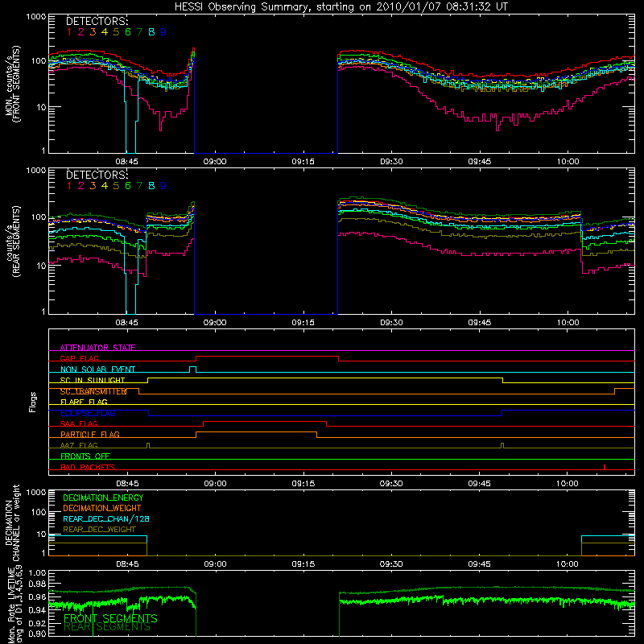Click the FLARE_FLAG label
This screenshot has width=644, height=644.
pos(84,402)
